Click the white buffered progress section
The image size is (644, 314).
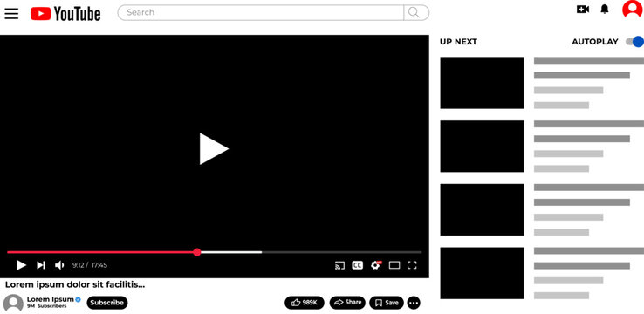231,252
